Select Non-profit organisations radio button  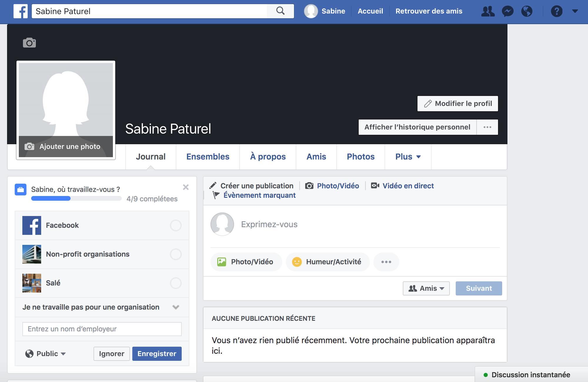[176, 254]
